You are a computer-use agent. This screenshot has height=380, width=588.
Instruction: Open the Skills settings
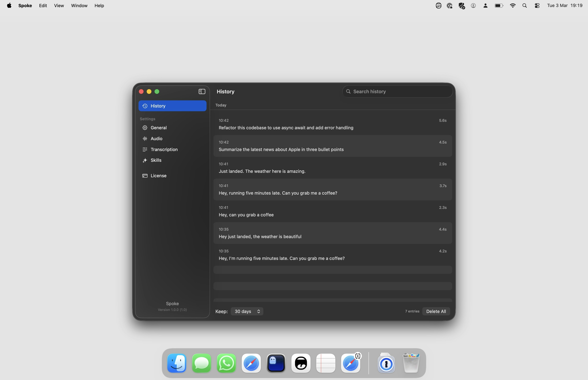tap(156, 160)
